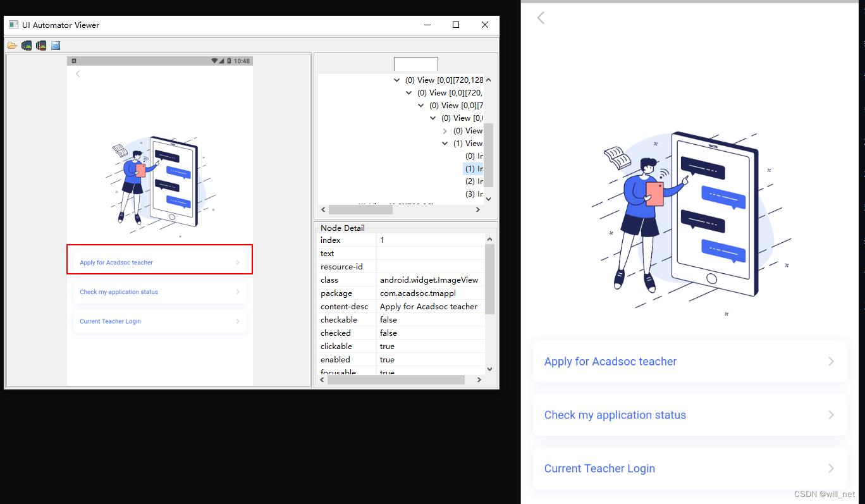Select '(1) View' row text in hierarchy tree
Image resolution: width=865 pixels, height=504 pixels.
468,144
